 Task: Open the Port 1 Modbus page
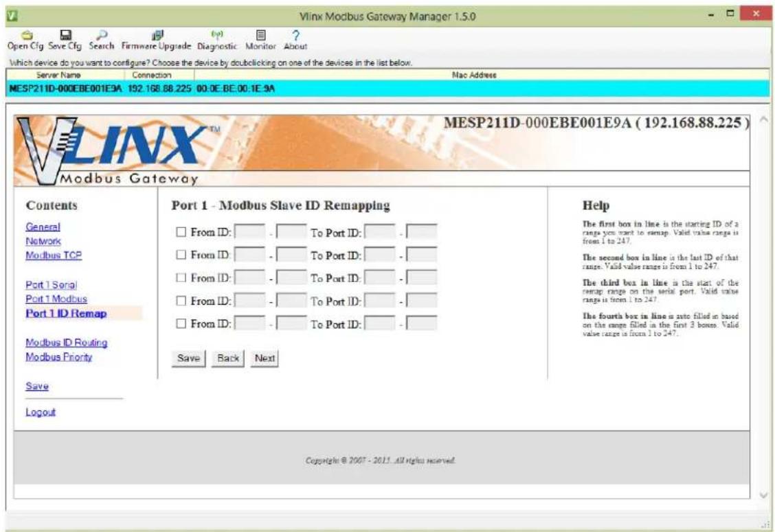56,299
